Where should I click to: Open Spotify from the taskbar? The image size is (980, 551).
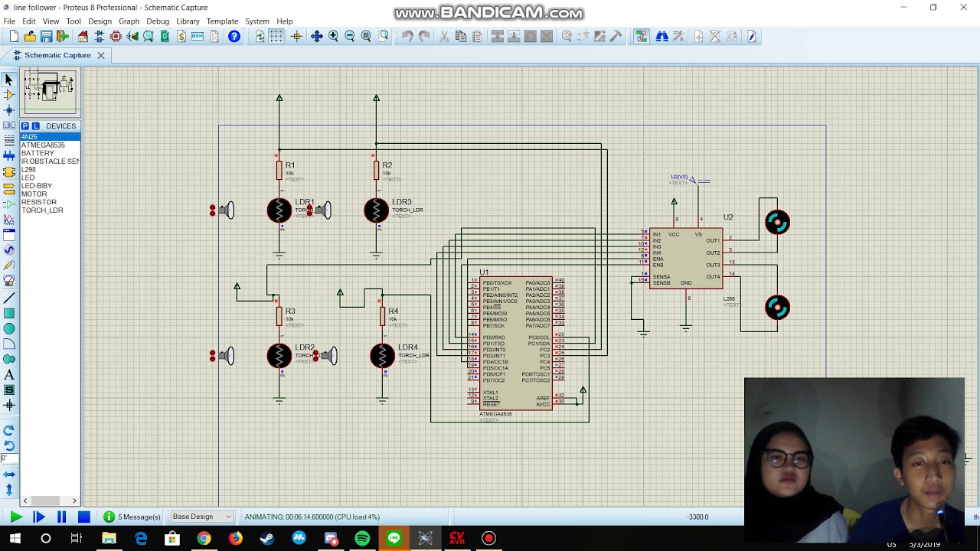[x=362, y=539]
